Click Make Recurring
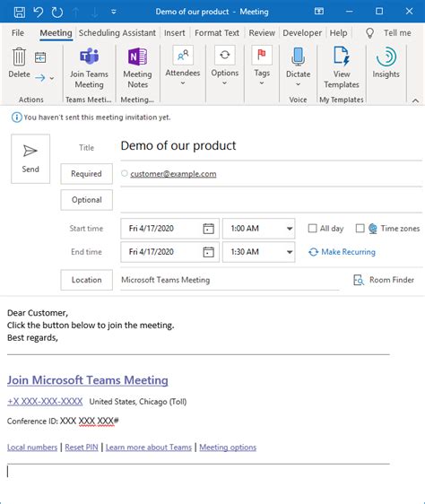The image size is (425, 504). pyautogui.click(x=342, y=252)
